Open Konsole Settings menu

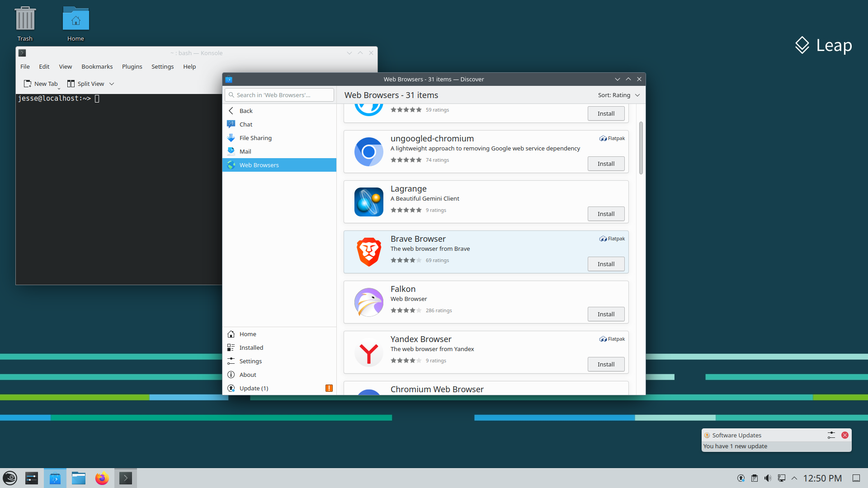[x=163, y=66]
